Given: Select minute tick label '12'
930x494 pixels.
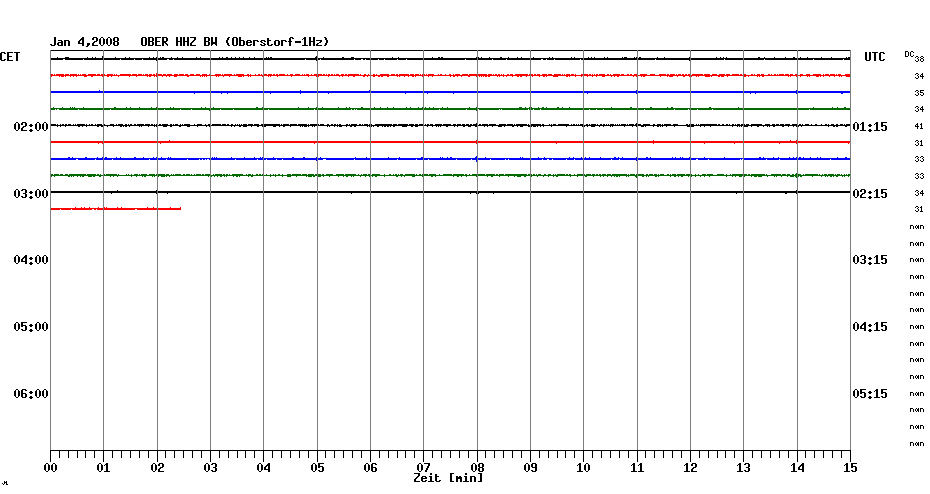Looking at the screenshot, I should pos(690,467).
